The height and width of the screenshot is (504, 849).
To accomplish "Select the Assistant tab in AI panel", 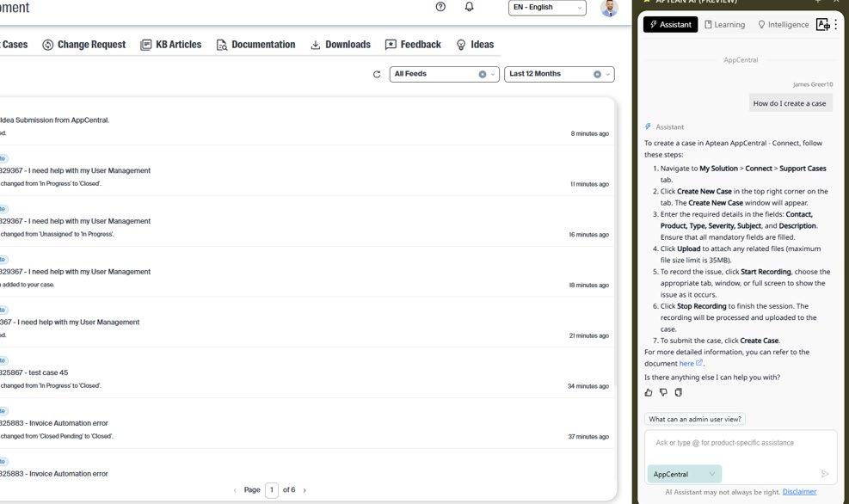I will click(x=670, y=24).
